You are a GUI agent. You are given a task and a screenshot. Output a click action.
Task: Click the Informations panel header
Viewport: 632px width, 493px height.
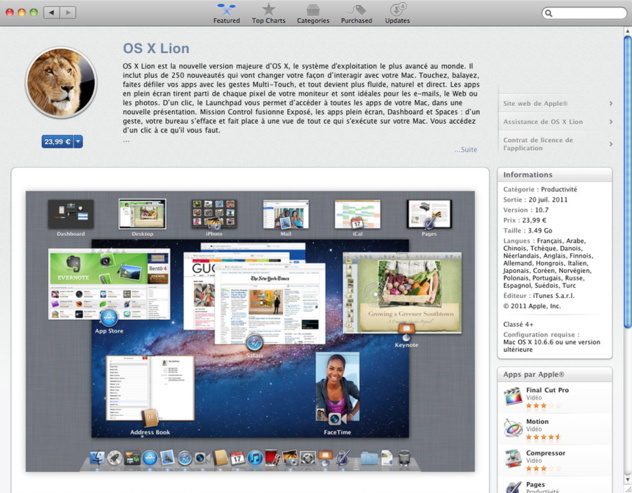click(x=555, y=175)
